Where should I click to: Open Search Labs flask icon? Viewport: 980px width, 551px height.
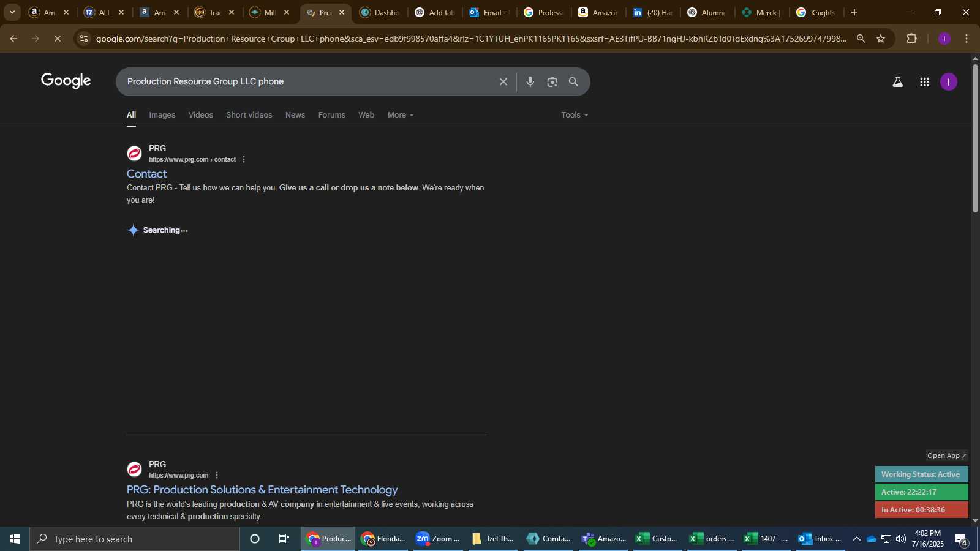pos(897,82)
